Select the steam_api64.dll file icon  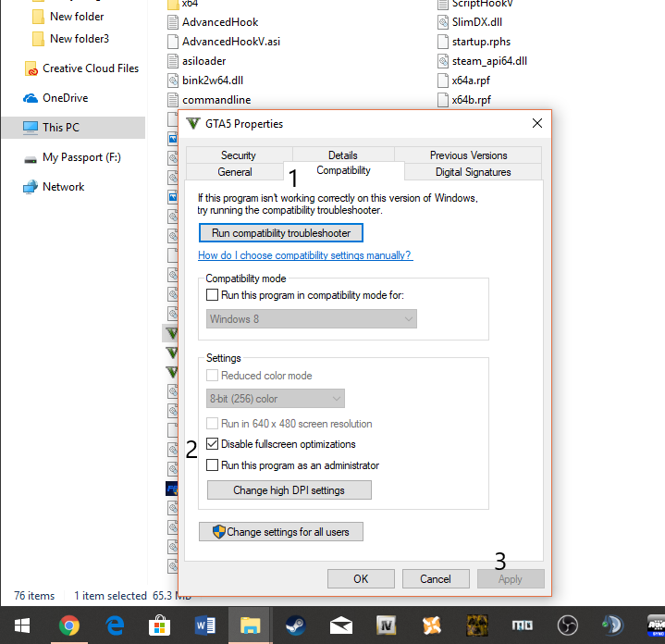pyautogui.click(x=443, y=61)
